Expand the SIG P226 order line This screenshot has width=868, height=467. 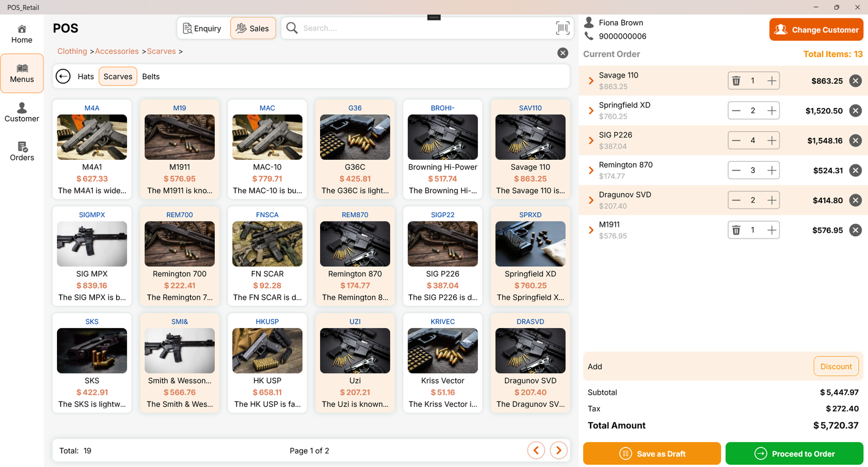(x=591, y=141)
